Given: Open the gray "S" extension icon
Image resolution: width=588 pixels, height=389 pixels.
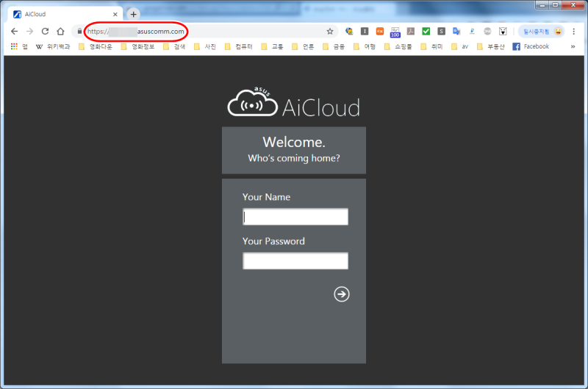Looking at the screenshot, I should [x=442, y=32].
